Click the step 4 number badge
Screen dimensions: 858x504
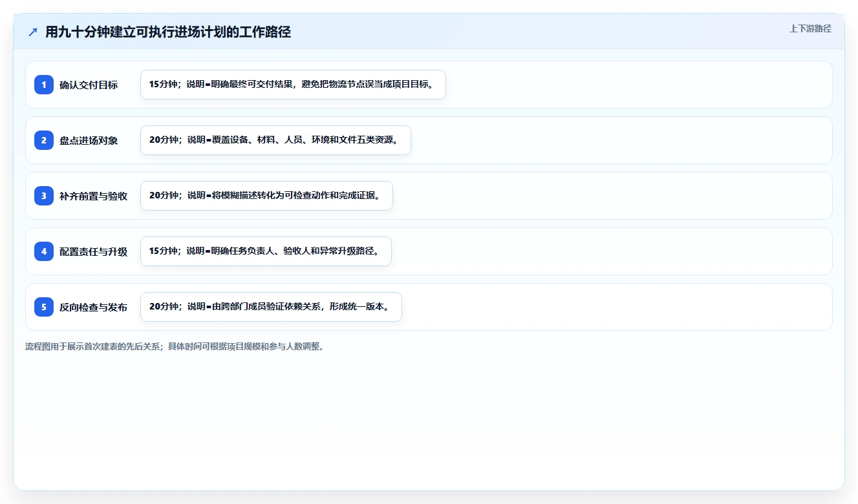pos(44,251)
